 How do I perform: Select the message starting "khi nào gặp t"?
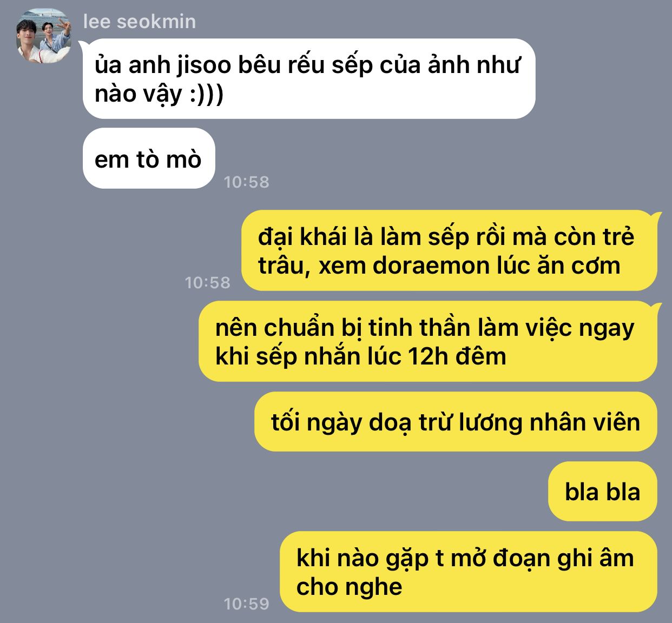pos(469,572)
